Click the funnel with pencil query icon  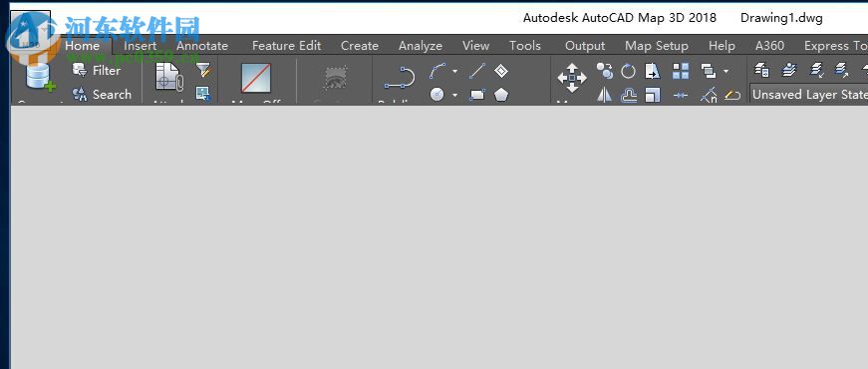click(203, 71)
